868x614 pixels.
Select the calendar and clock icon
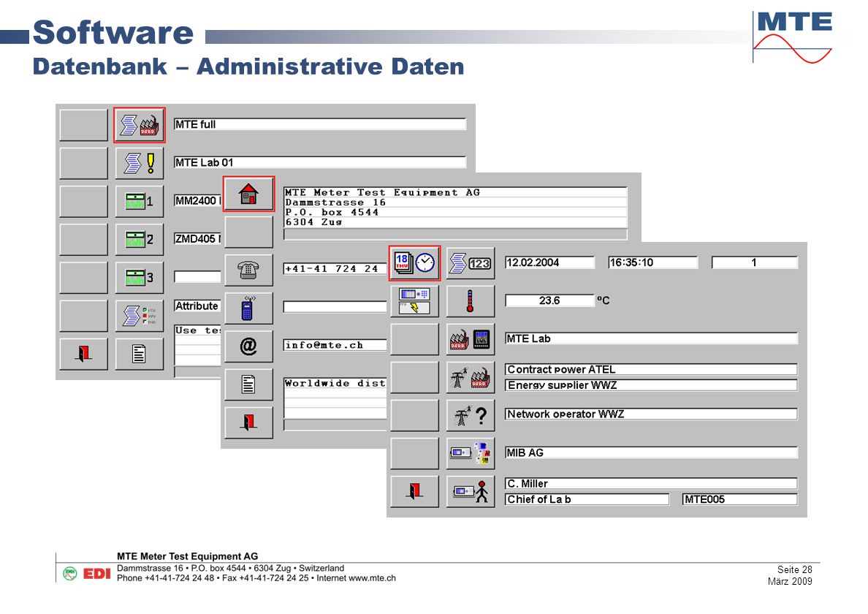414,263
